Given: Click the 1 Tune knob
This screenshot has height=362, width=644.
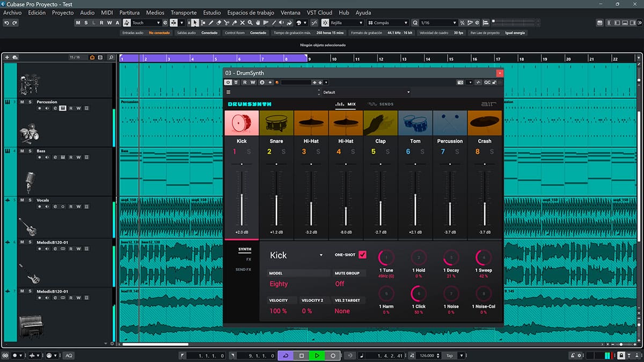Looking at the screenshot, I should coord(386,257).
